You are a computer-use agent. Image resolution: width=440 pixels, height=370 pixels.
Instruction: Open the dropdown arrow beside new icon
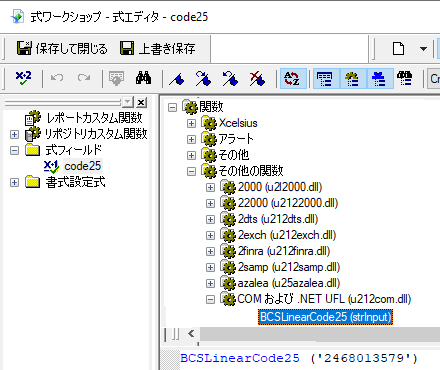pos(423,49)
